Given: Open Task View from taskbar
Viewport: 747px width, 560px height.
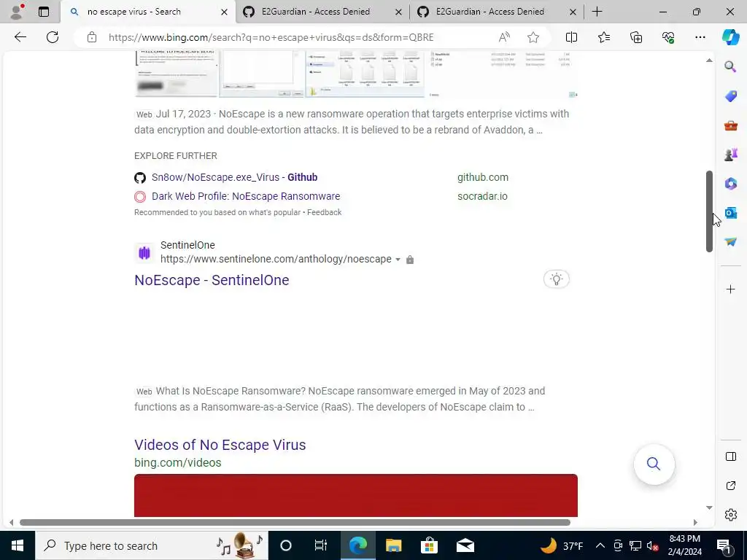Looking at the screenshot, I should point(321,545).
